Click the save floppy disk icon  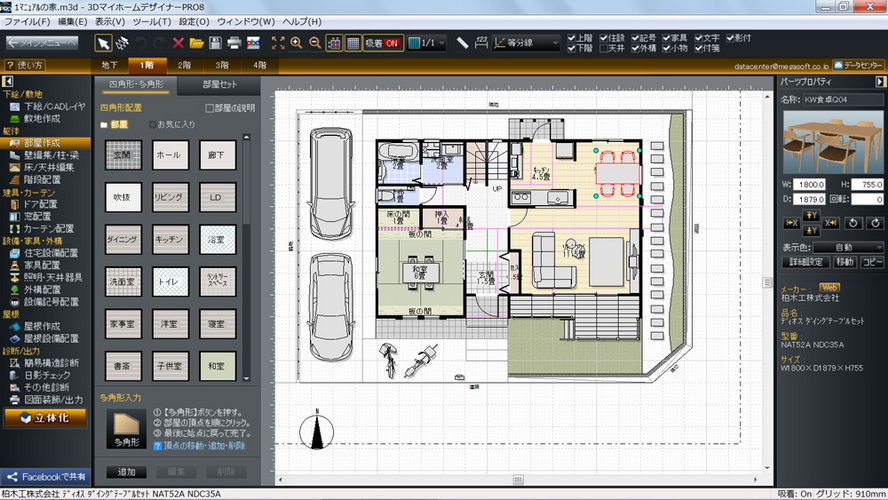pos(216,43)
